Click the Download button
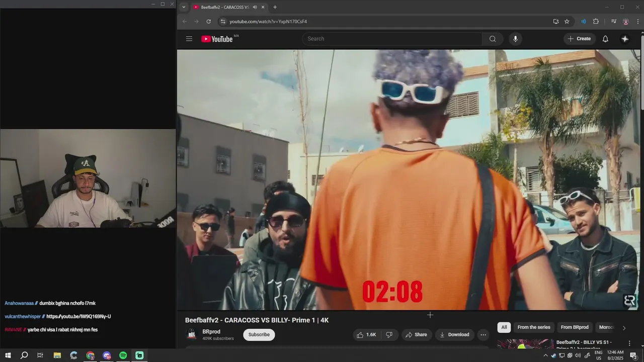The width and height of the screenshot is (644, 362). click(454, 335)
